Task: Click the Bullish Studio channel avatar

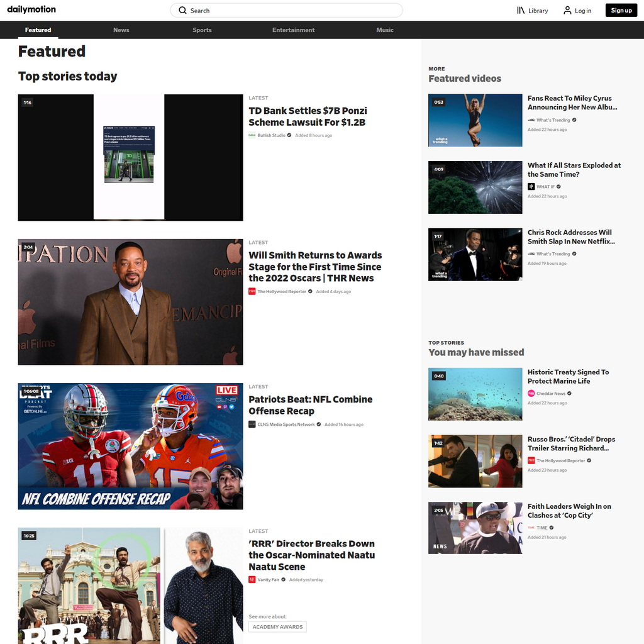Action: [252, 135]
